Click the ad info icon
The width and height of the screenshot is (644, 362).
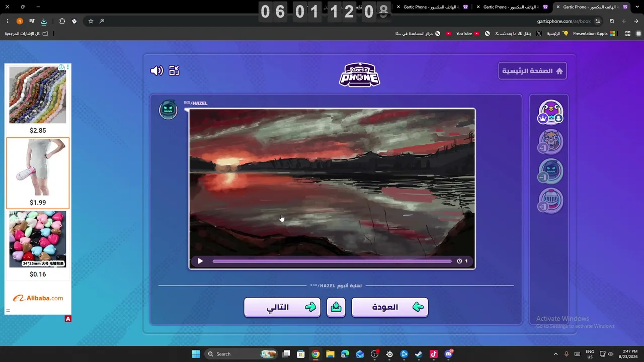tap(61, 67)
